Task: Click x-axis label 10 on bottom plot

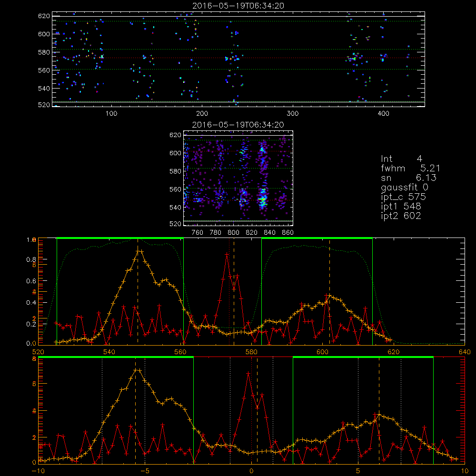Action: 465,471
